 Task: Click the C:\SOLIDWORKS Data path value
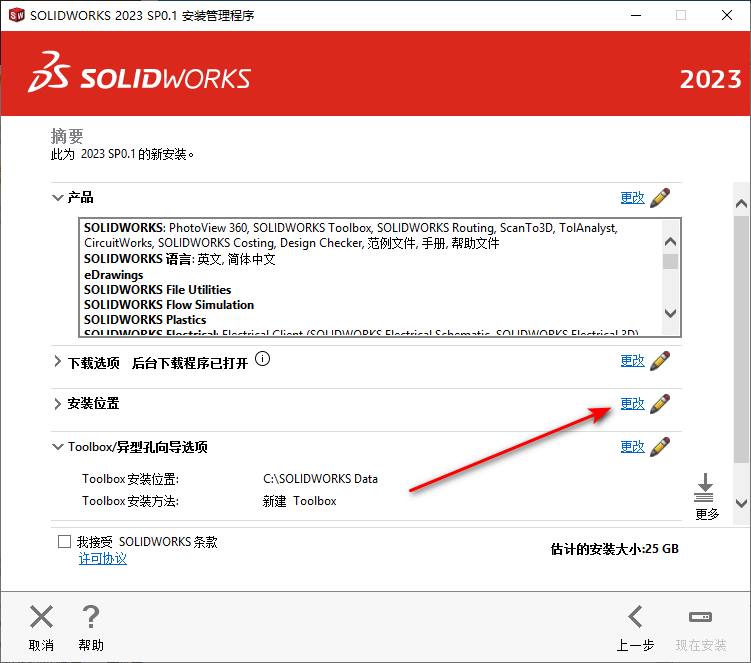pyautogui.click(x=320, y=479)
